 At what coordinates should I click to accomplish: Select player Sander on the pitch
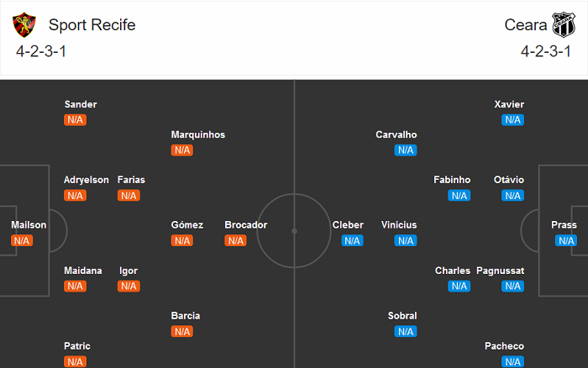(81, 104)
